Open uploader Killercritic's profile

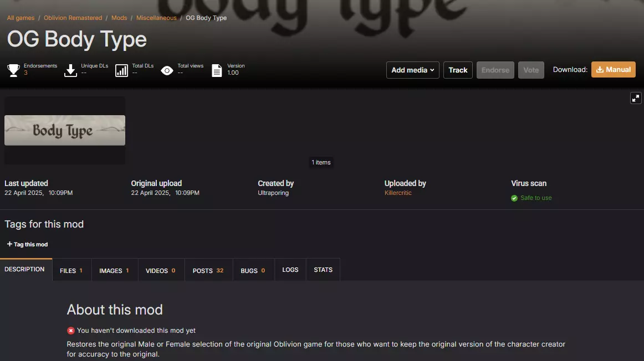[398, 193]
